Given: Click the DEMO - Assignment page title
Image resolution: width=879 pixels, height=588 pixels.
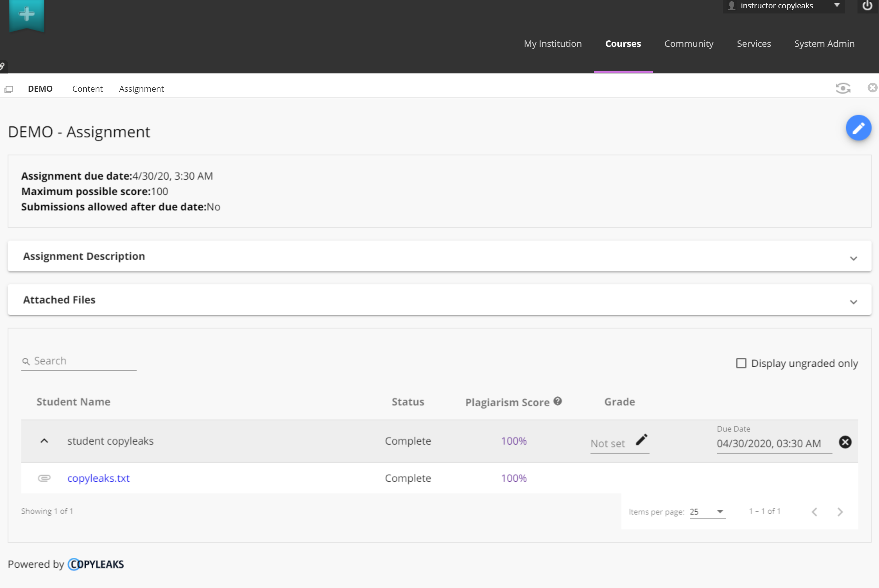Looking at the screenshot, I should (x=79, y=132).
